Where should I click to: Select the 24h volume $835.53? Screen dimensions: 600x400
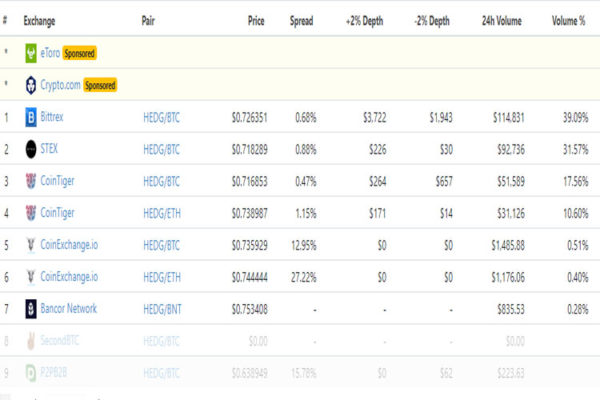(511, 309)
